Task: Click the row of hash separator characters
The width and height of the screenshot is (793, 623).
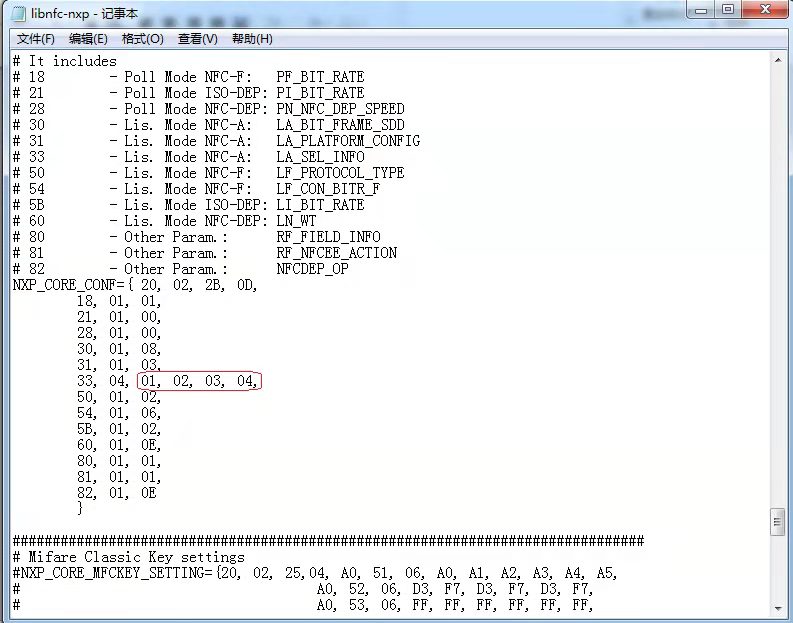Action: point(328,542)
